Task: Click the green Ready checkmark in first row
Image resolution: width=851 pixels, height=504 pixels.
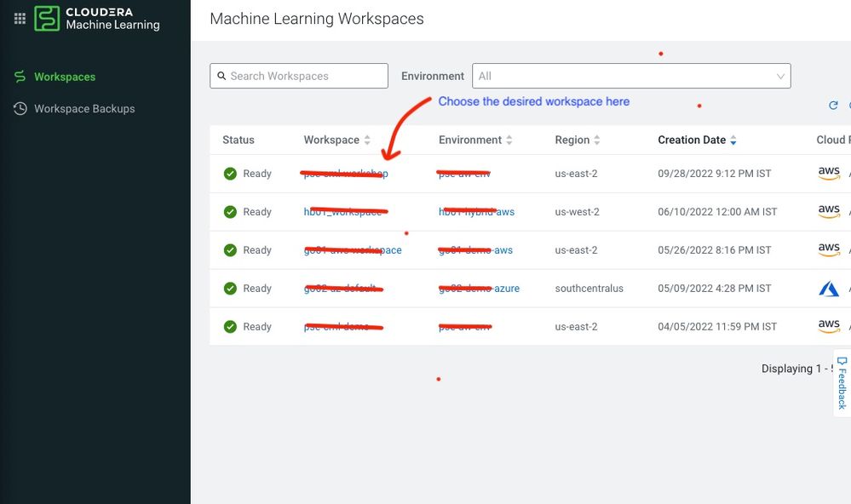Action: pyautogui.click(x=230, y=174)
